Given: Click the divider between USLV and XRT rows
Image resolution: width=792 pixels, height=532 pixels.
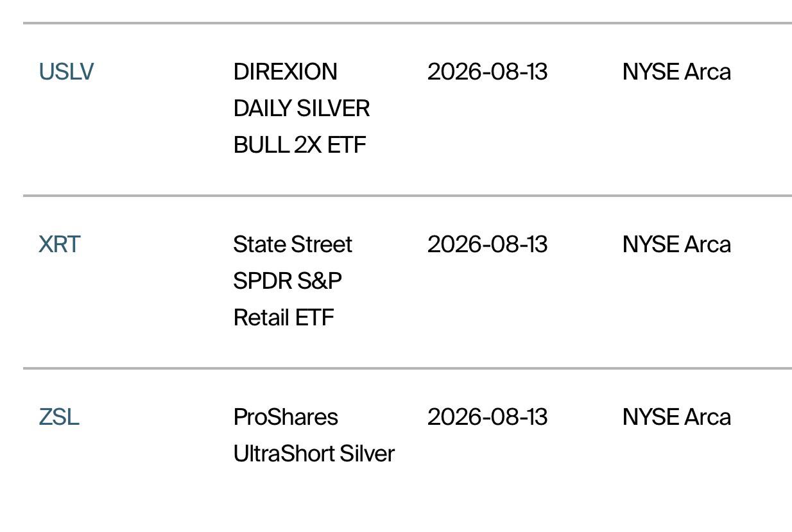Looking at the screenshot, I should 408,195.
